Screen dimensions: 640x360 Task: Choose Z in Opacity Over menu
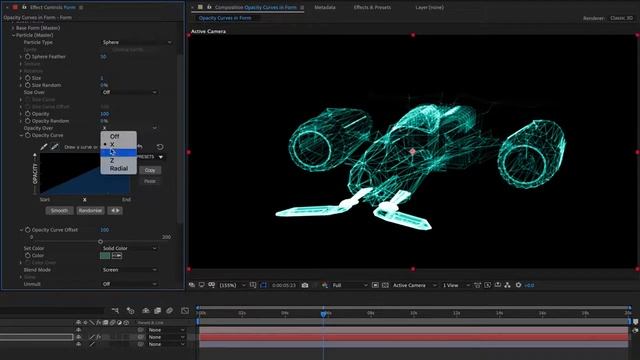click(x=118, y=160)
